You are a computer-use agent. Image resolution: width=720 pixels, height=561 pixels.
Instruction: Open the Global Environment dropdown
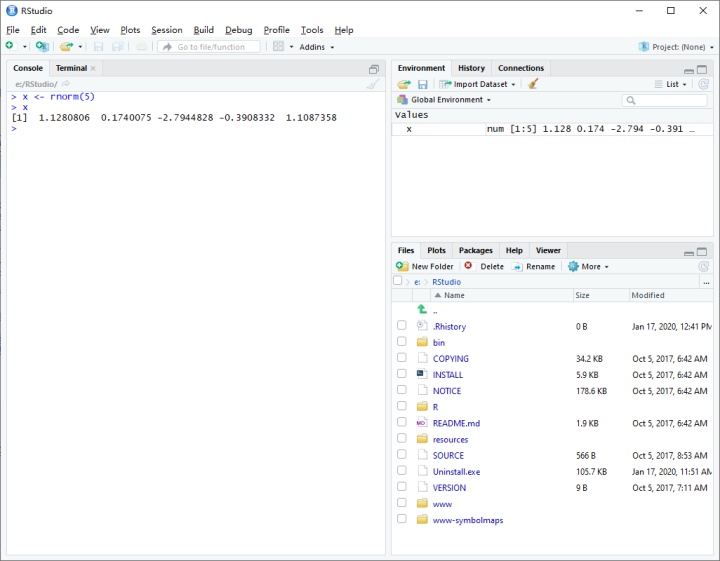point(444,100)
